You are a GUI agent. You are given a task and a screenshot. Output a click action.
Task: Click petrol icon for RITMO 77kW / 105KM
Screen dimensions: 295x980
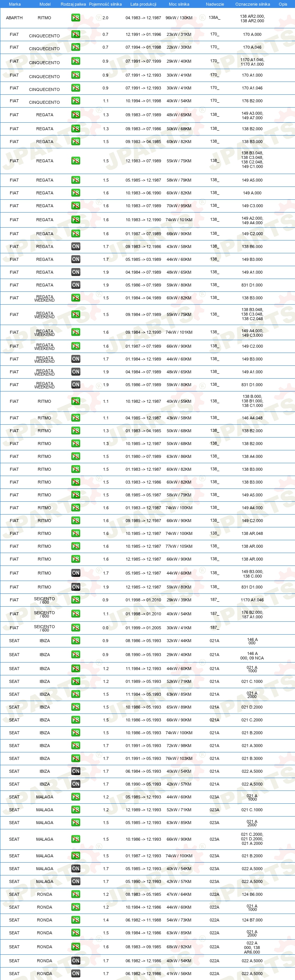(x=76, y=546)
